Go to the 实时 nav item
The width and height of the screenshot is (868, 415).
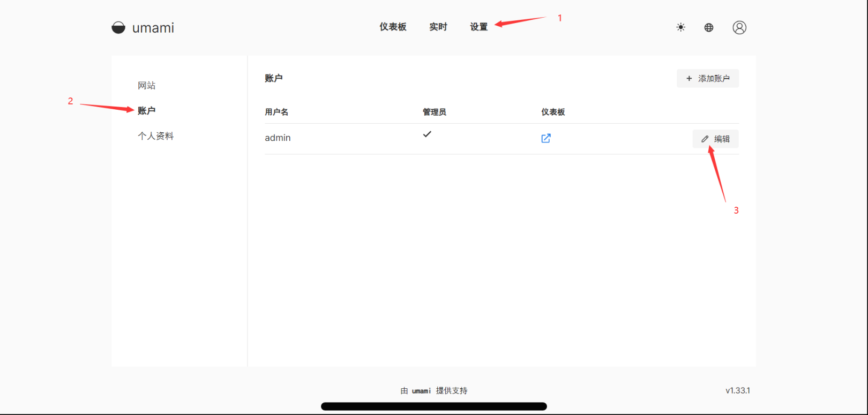coord(438,27)
